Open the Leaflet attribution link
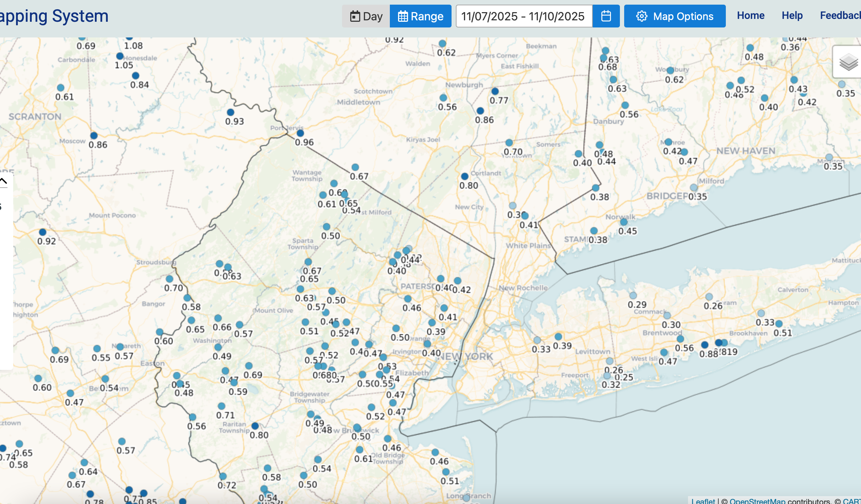The image size is (861, 504). (x=703, y=501)
